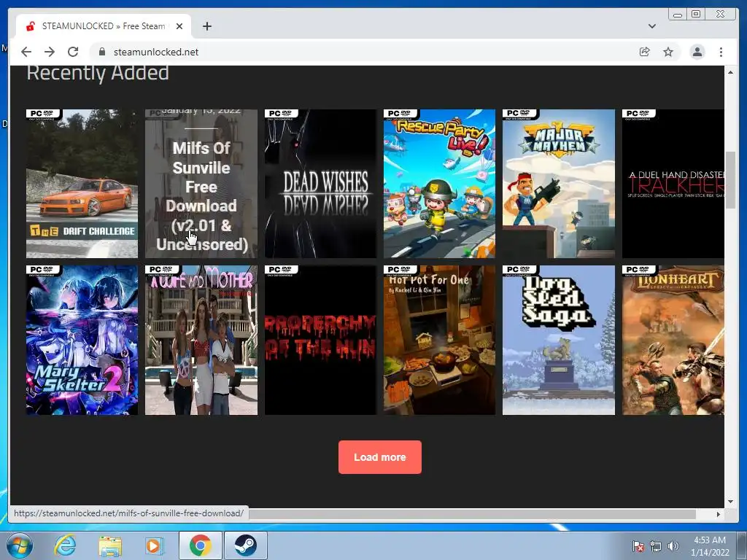Open a new tab with plus button
The width and height of the screenshot is (747, 560).
(x=206, y=26)
